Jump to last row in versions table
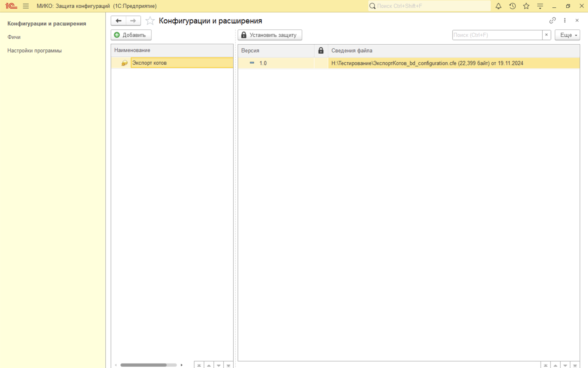588x368 pixels. (x=575, y=365)
